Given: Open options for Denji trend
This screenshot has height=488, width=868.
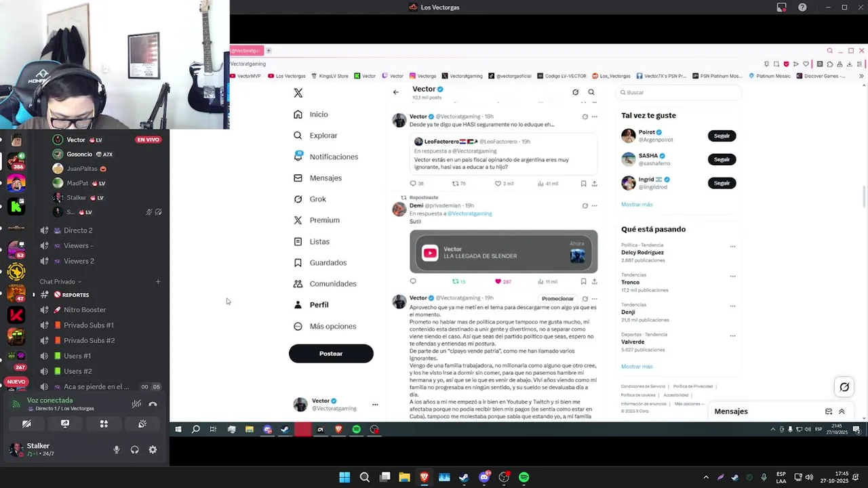Looking at the screenshot, I should [x=732, y=306].
